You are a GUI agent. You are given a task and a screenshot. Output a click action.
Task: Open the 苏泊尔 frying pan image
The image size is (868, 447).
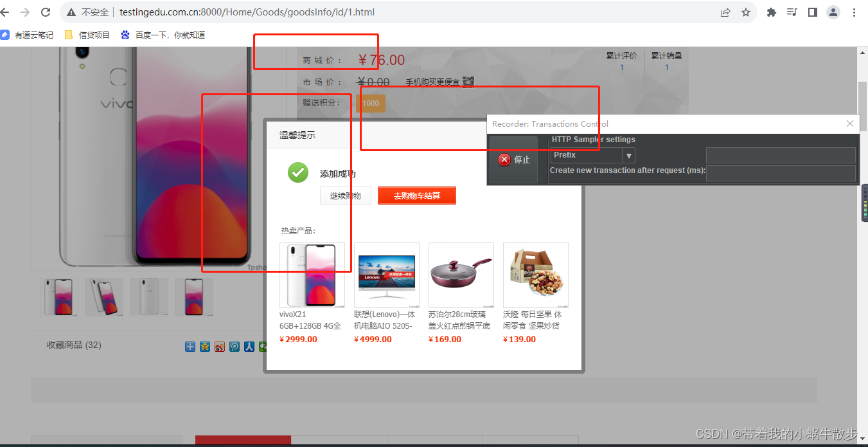click(x=461, y=275)
